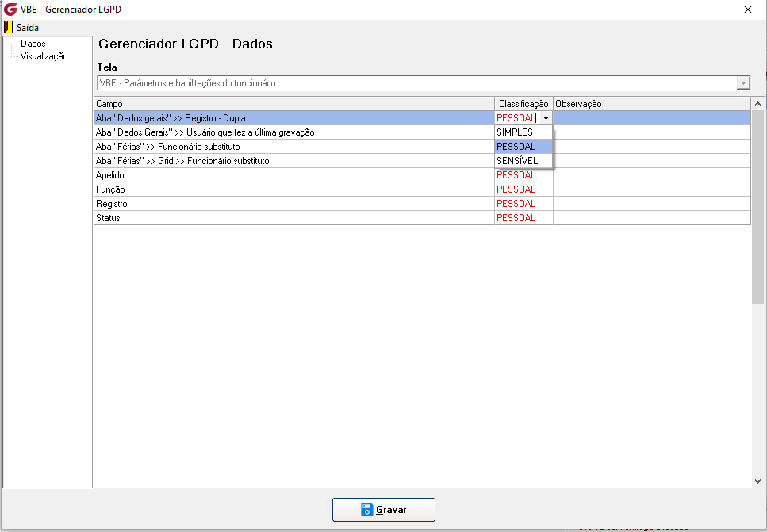767x532 pixels.
Task: Click the Gravar save button
Action: point(384,510)
